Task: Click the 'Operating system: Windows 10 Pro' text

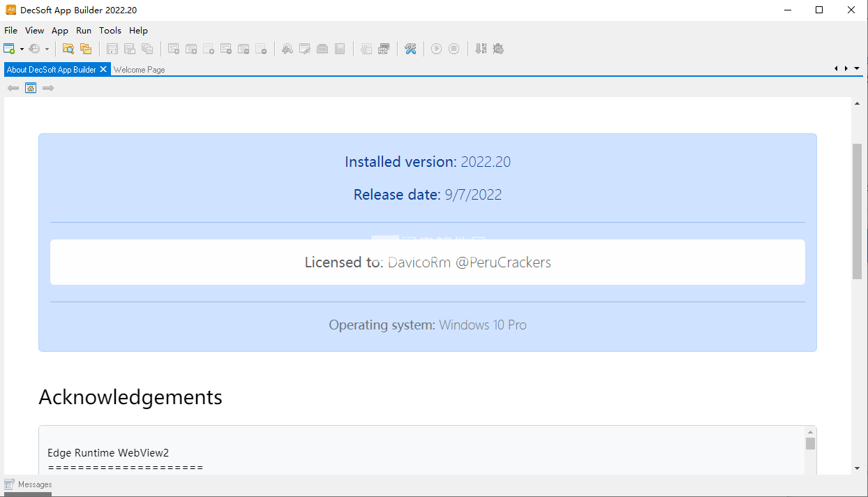Action: coord(428,325)
